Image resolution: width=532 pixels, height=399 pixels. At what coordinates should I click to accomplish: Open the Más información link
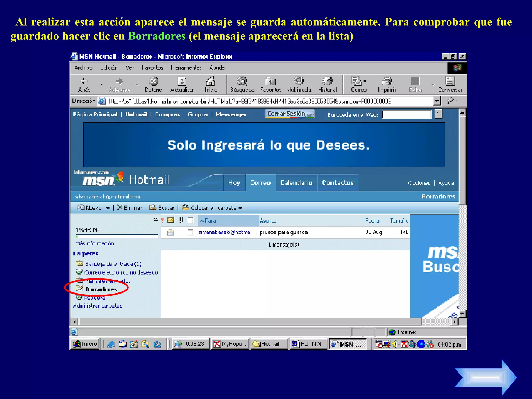click(95, 243)
